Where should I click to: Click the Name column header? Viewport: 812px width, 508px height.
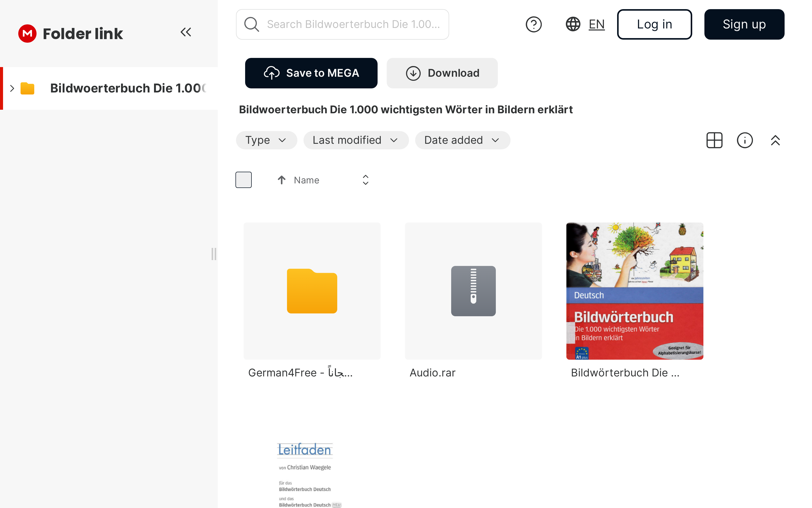coord(306,180)
